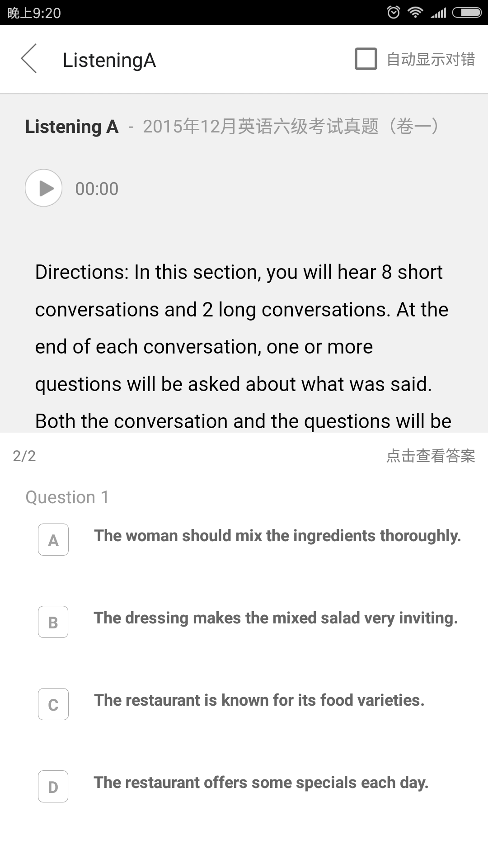Tap the 2/2 page indicator
Viewport: 488px width, 868px height.
tap(24, 456)
